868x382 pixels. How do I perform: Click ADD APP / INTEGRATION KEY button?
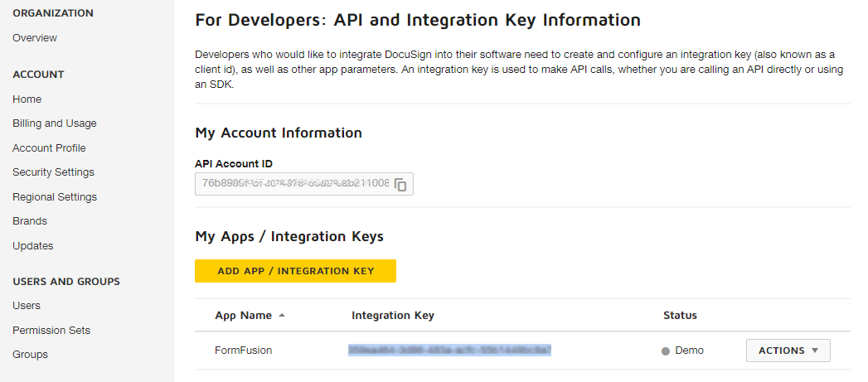tap(295, 271)
